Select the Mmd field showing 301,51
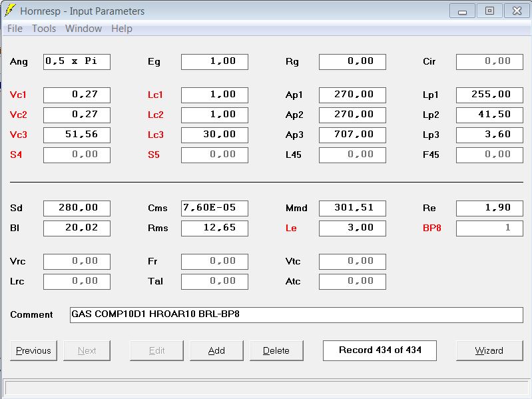Image resolution: width=532 pixels, height=399 pixels. (352, 208)
